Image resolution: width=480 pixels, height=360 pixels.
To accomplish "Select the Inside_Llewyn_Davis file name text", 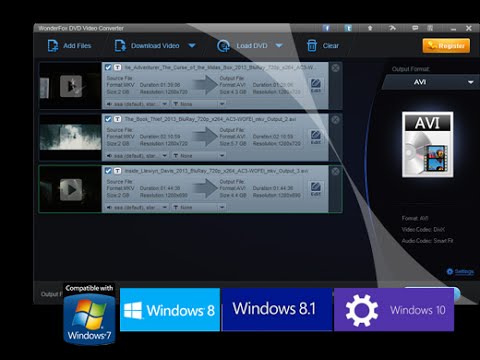I will tap(216, 171).
